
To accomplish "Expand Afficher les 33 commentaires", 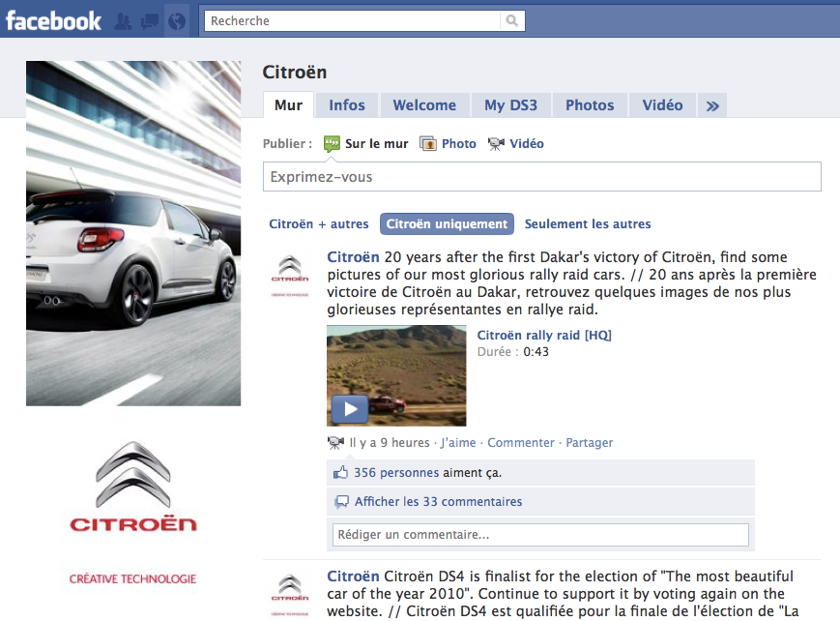I will [x=438, y=501].
